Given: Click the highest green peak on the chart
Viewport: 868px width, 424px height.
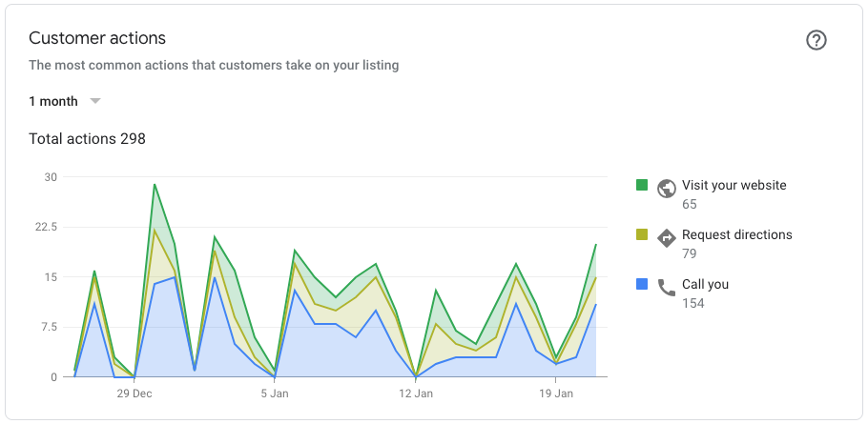Looking at the screenshot, I should click(155, 184).
